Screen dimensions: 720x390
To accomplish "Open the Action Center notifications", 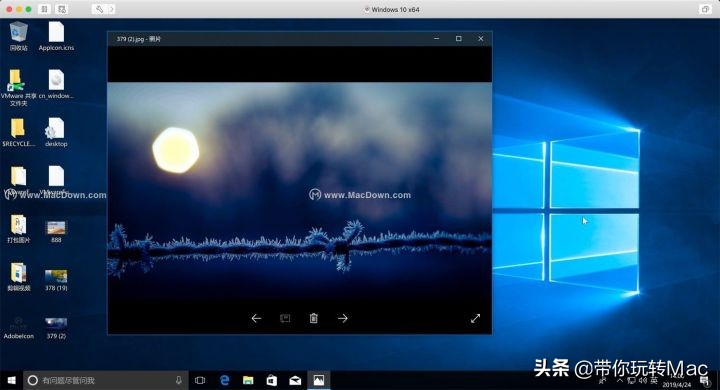I will pos(704,381).
